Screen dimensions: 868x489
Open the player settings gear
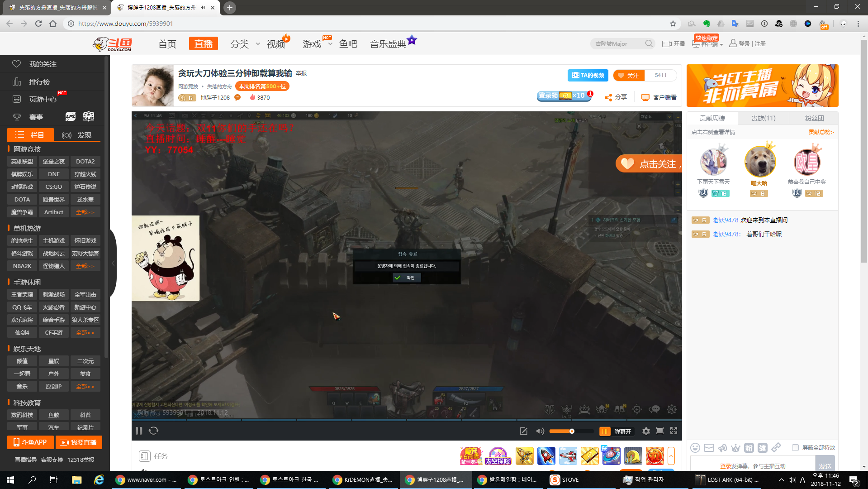pos(646,431)
